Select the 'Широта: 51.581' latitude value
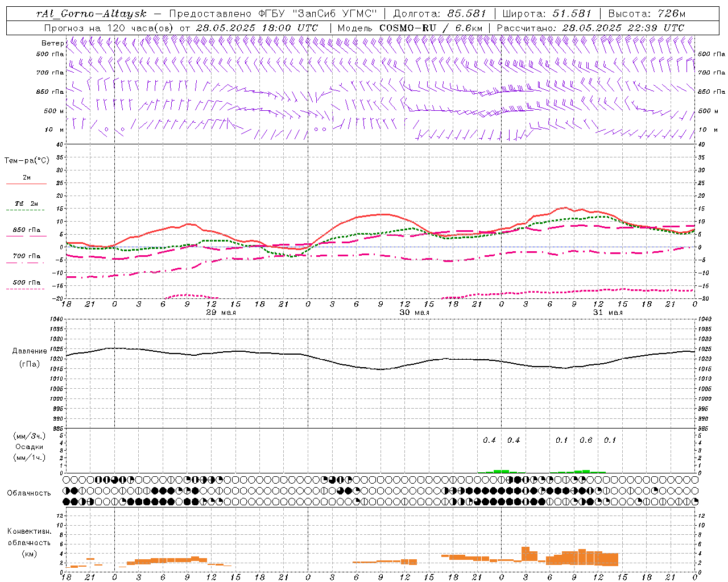 [x=547, y=14]
